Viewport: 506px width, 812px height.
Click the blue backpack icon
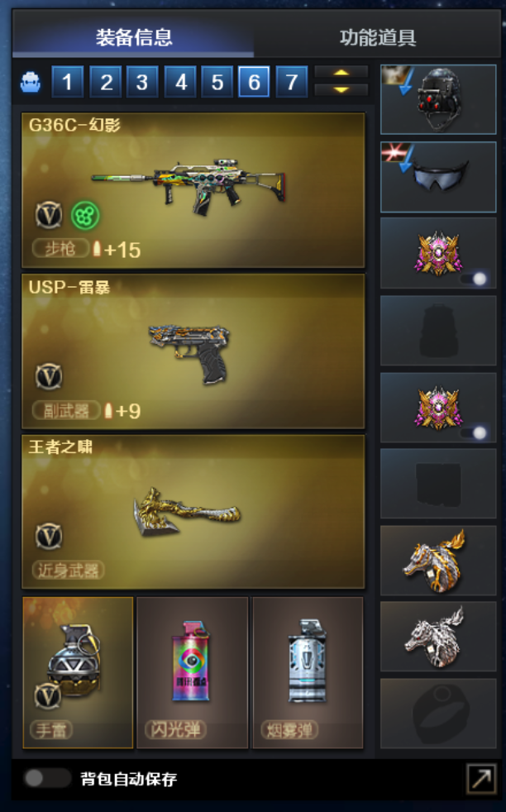(x=31, y=82)
